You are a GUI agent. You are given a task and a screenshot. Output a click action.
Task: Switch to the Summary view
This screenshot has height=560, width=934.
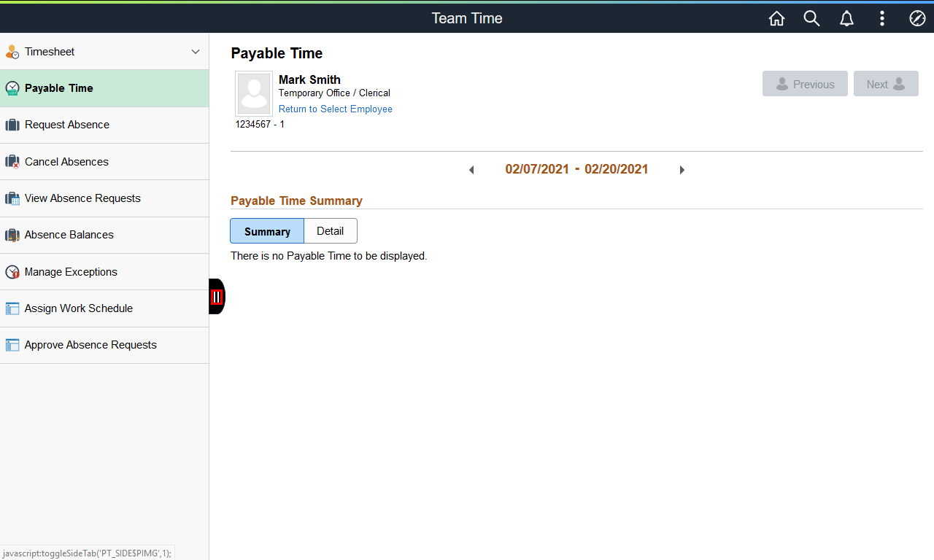(267, 231)
